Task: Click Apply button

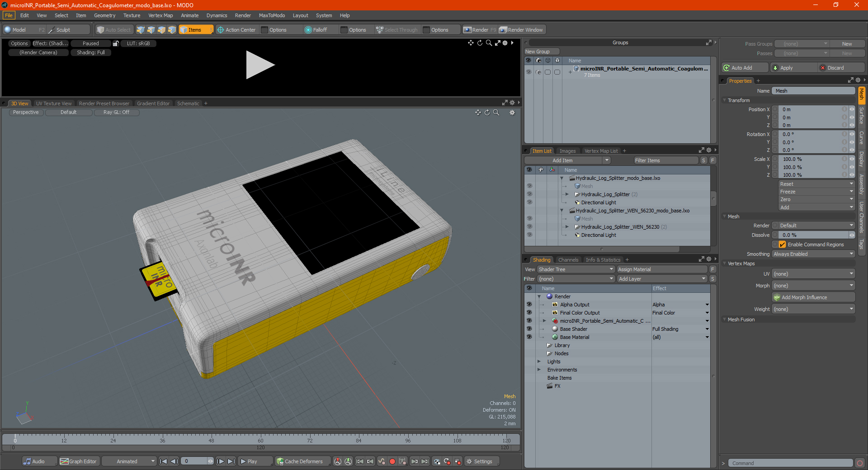Action: tap(795, 68)
